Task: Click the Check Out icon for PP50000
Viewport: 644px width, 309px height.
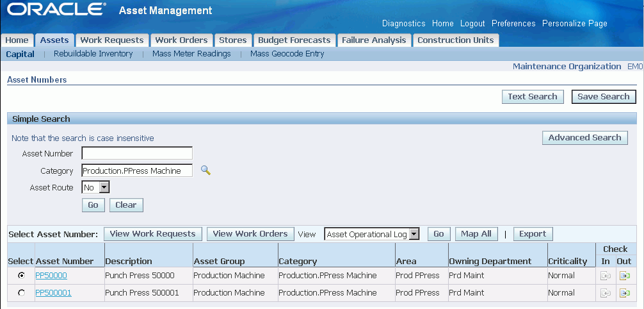Action: 625,276
